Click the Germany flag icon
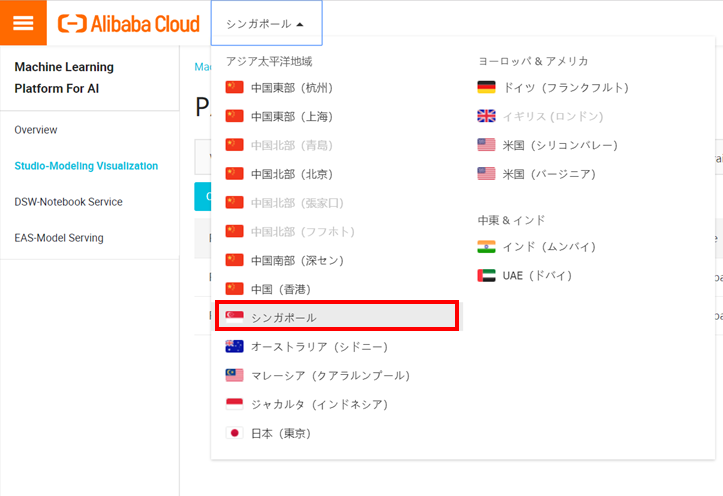 pos(486,87)
